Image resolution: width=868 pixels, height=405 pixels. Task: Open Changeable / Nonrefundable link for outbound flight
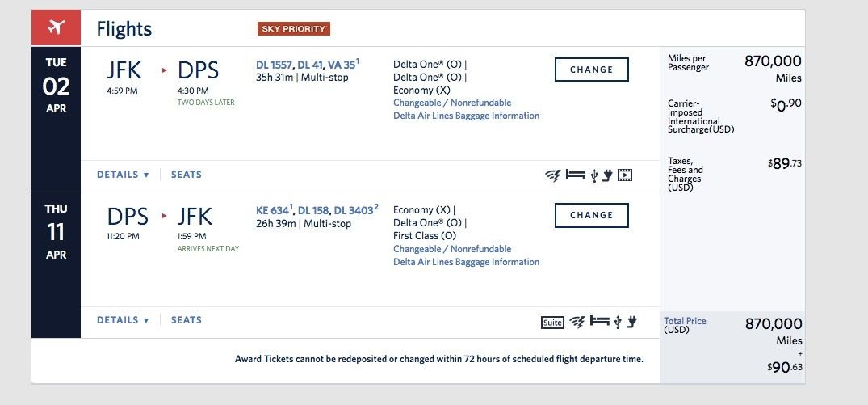click(452, 103)
